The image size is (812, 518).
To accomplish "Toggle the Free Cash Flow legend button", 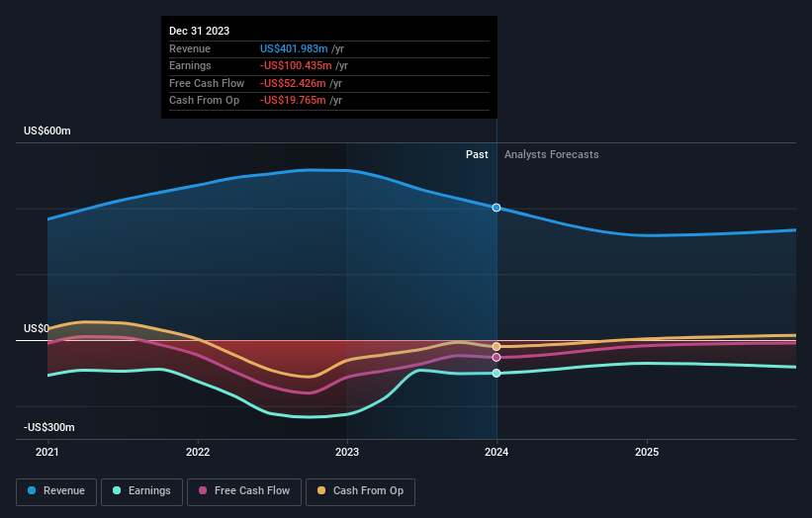I will pyautogui.click(x=244, y=491).
